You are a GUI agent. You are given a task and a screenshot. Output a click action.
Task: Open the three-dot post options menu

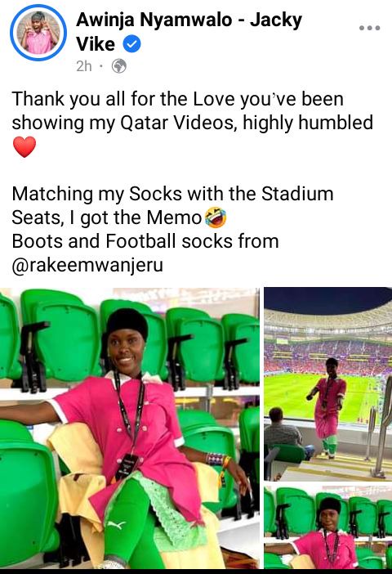(x=369, y=28)
